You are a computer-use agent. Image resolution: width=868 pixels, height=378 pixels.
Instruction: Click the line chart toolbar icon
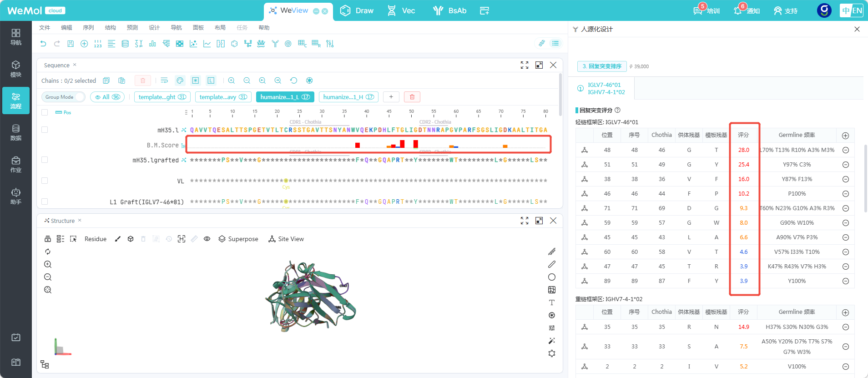pyautogui.click(x=207, y=44)
